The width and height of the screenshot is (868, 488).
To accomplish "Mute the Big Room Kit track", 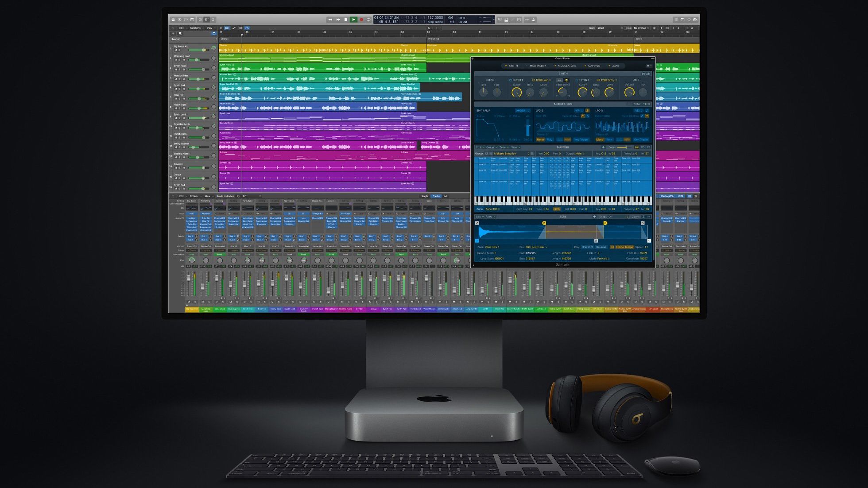I will tap(175, 50).
